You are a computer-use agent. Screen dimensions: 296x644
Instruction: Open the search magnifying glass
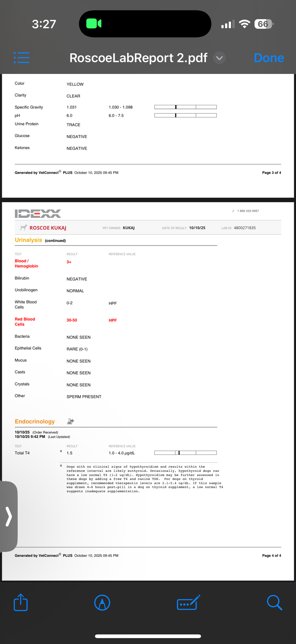[274, 602]
